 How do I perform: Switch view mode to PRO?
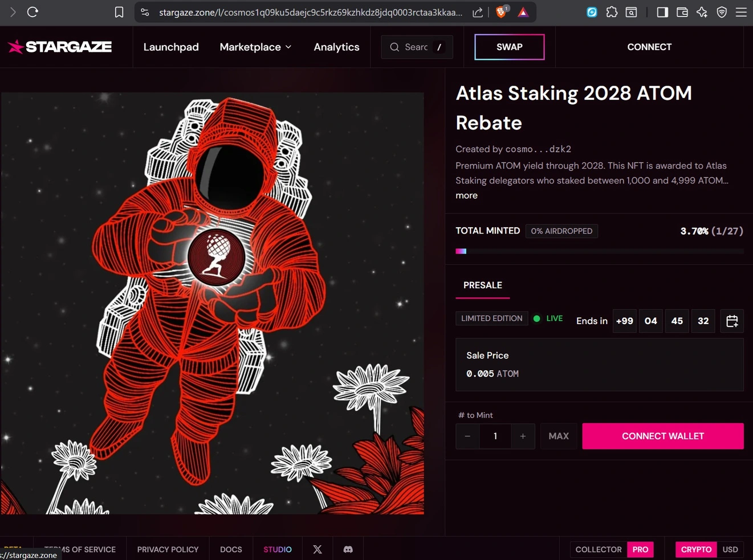click(640, 549)
